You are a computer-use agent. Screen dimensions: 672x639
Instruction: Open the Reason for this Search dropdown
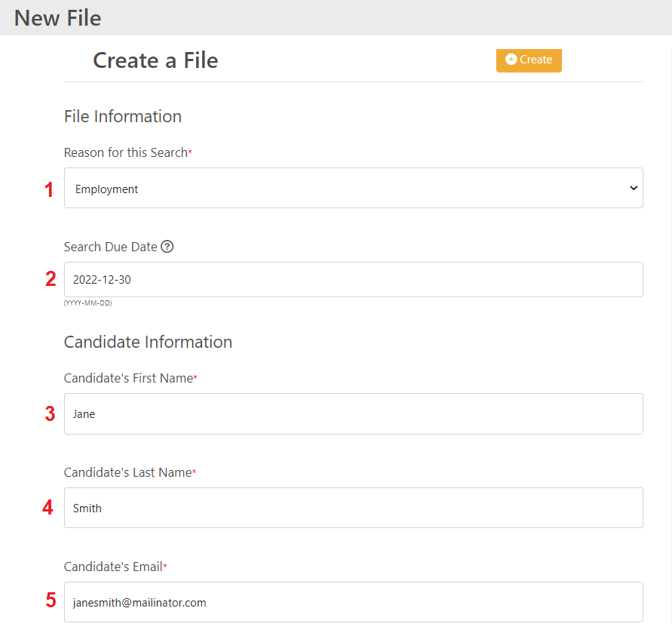(354, 188)
